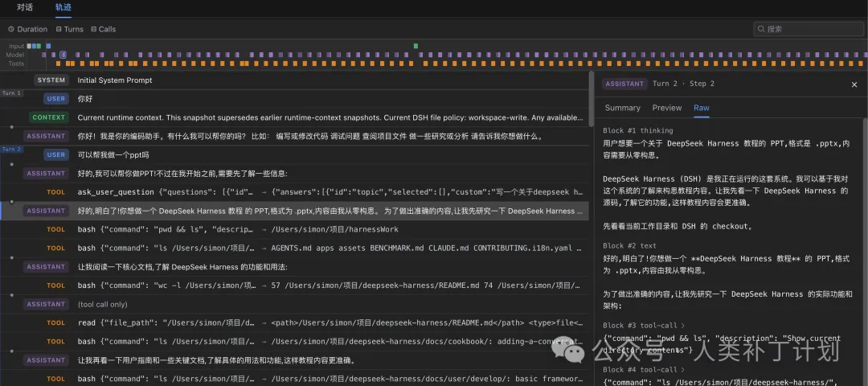868x386 pixels.
Task: Toggle the Turns view option
Action: tap(70, 29)
